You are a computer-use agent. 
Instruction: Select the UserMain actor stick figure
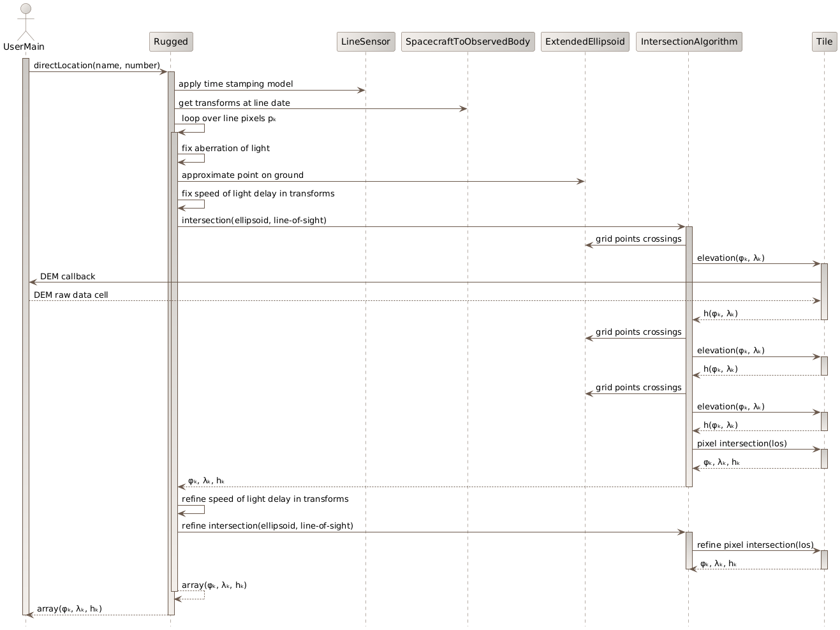coord(25,19)
